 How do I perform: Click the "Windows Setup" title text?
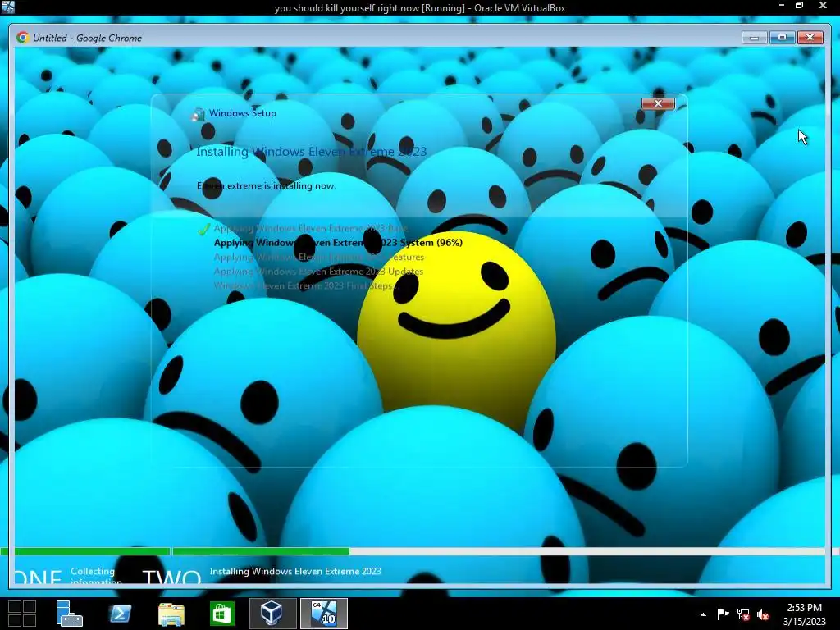coord(243,113)
